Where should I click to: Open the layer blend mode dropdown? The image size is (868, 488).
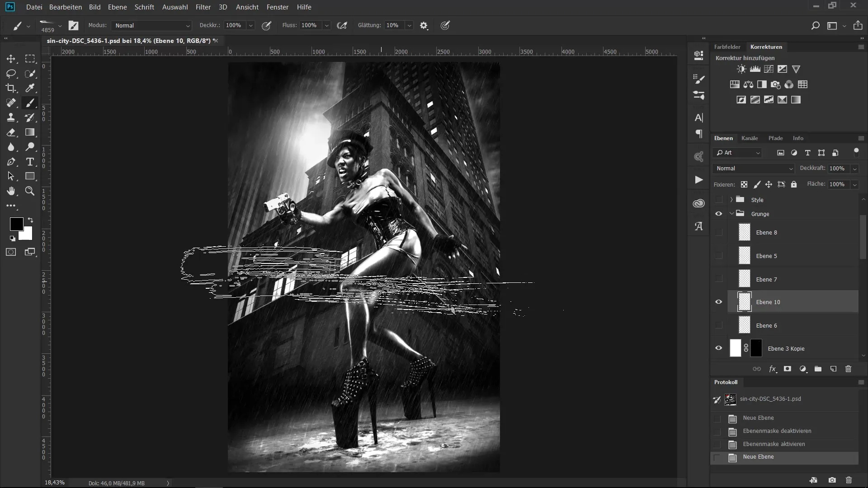[754, 169]
